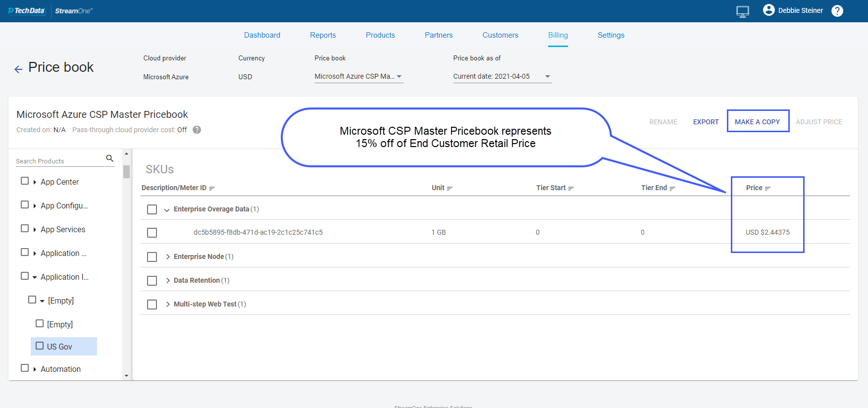Check the App Center checkbox

pyautogui.click(x=25, y=181)
